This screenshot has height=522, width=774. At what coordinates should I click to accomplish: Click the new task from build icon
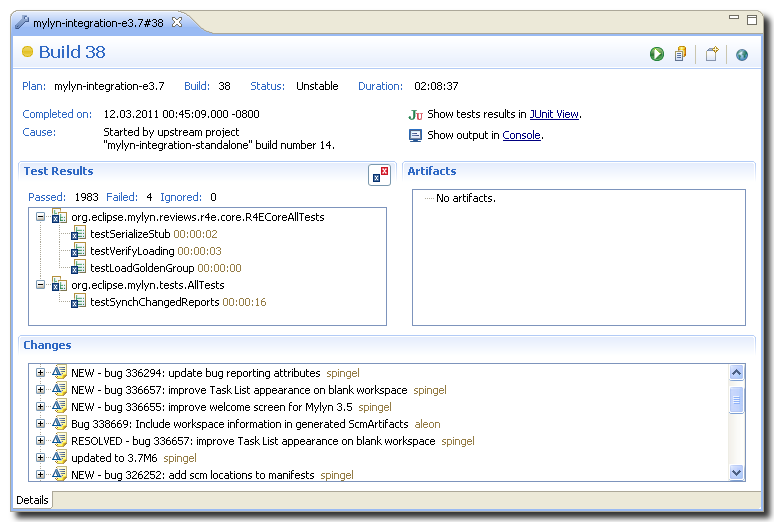711,54
